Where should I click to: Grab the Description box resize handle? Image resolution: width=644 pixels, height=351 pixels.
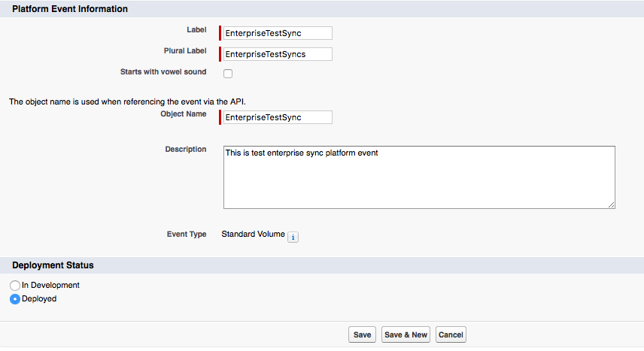(x=611, y=205)
